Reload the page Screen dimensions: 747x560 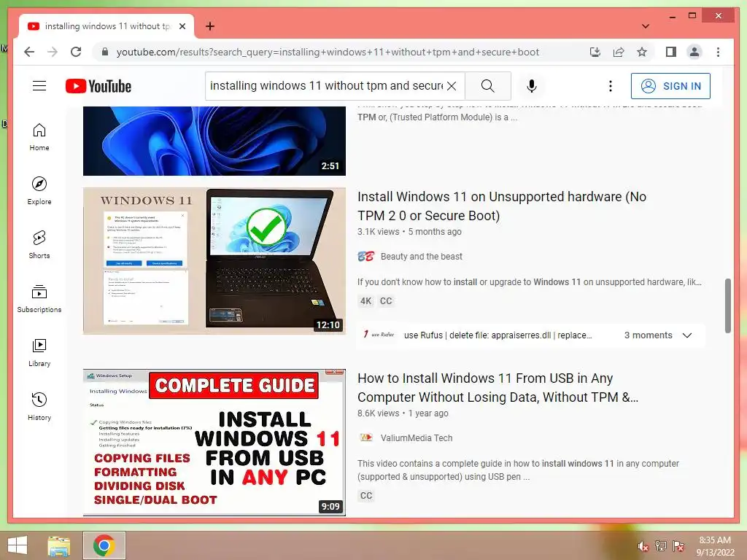coord(76,52)
